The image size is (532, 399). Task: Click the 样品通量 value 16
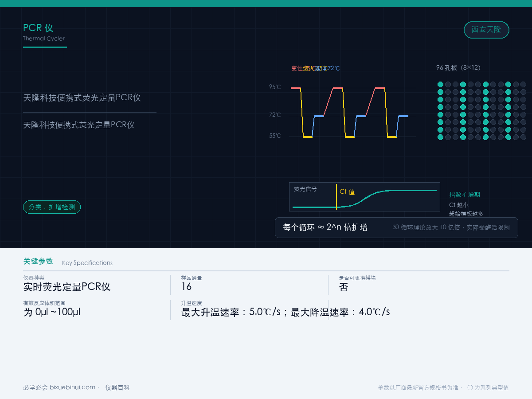click(x=186, y=287)
